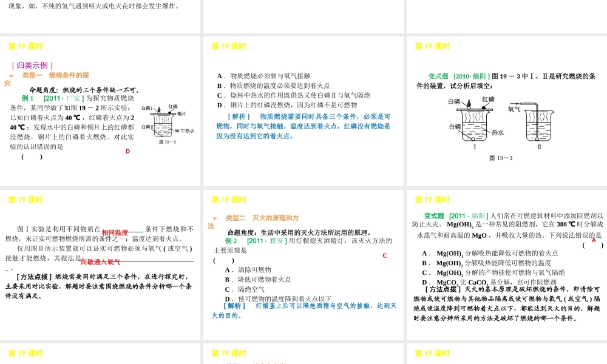Image resolution: width=607 pixels, height=364 pixels.
Task: Select the slide containing Figure 19-3 beakers
Action: click(507, 112)
